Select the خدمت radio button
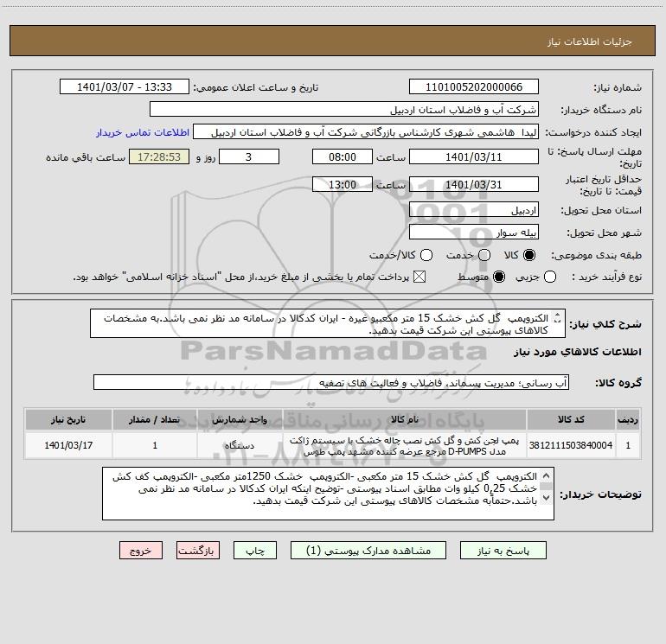The height and width of the screenshot is (644, 666). pos(484,255)
